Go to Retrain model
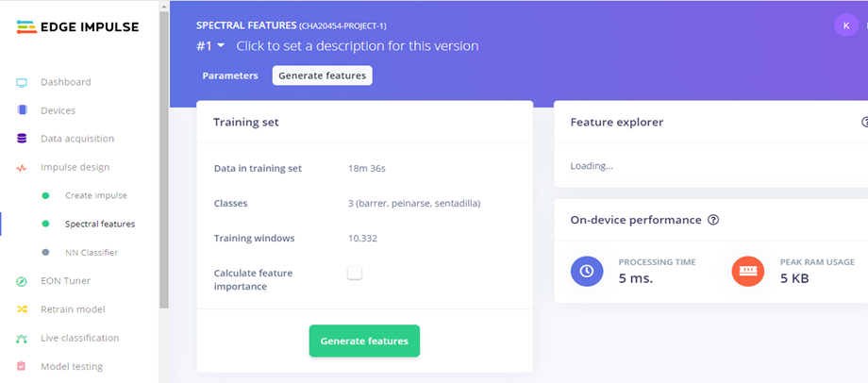 coord(73,309)
